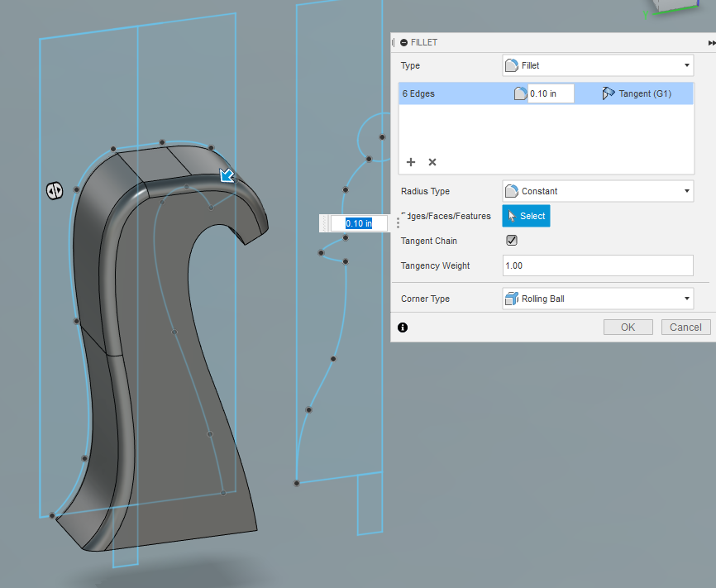This screenshot has height=588, width=716.
Task: Click the floating 0.10 in radius input
Action: point(359,223)
